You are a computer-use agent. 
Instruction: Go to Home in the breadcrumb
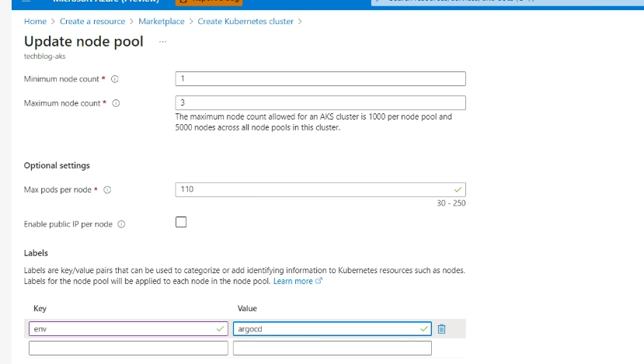click(x=35, y=22)
